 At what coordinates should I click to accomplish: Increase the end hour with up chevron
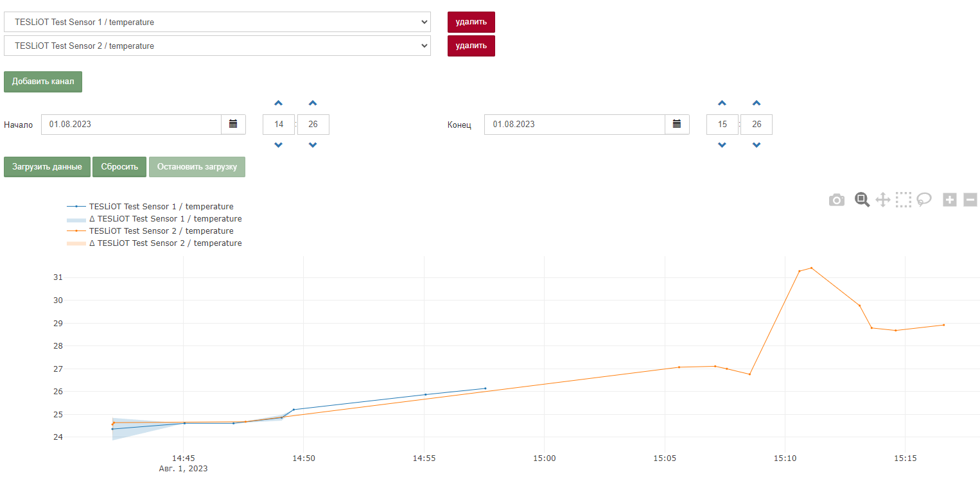click(x=722, y=103)
